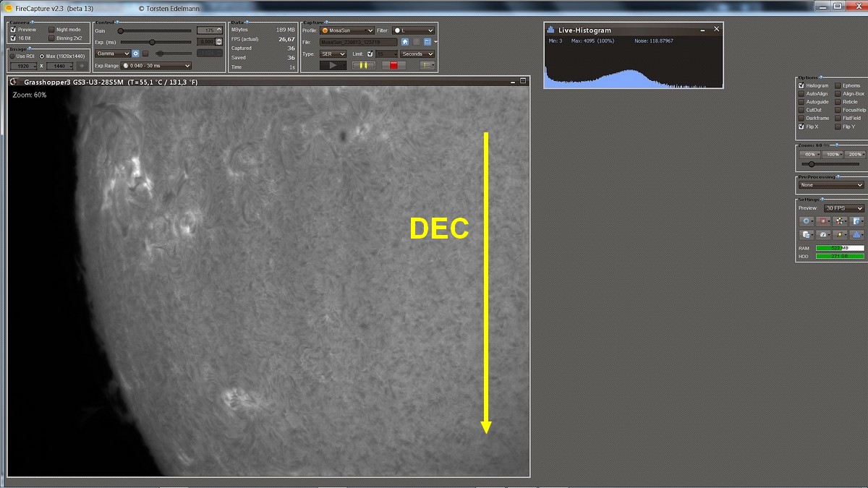
Task: Click the PreProcessing panel help icon
Action: [x=838, y=176]
